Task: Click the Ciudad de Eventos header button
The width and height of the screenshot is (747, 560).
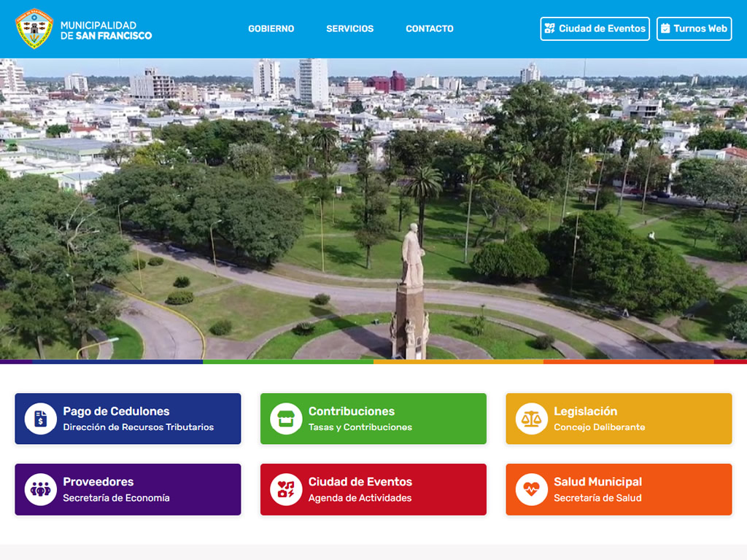Action: 595,29
